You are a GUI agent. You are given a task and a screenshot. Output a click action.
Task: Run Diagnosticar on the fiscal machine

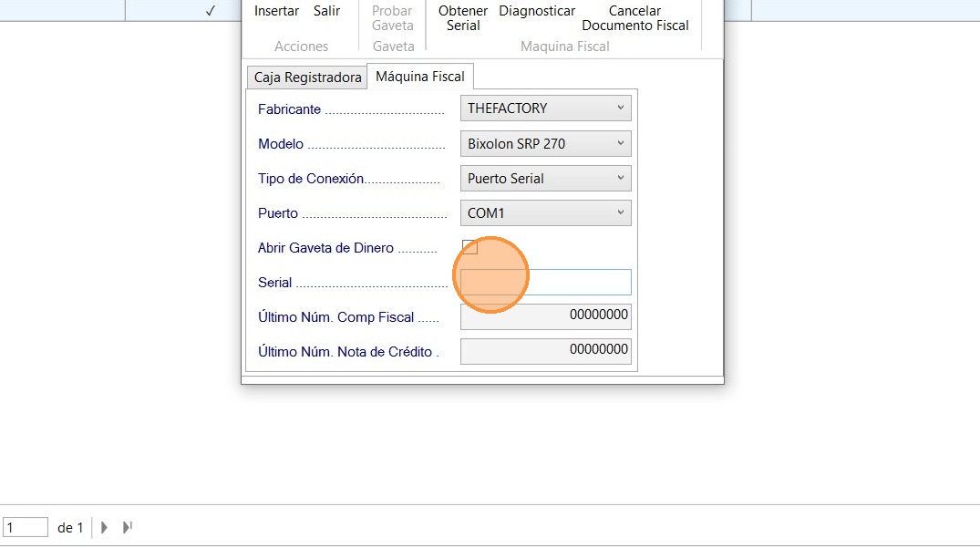pos(537,11)
